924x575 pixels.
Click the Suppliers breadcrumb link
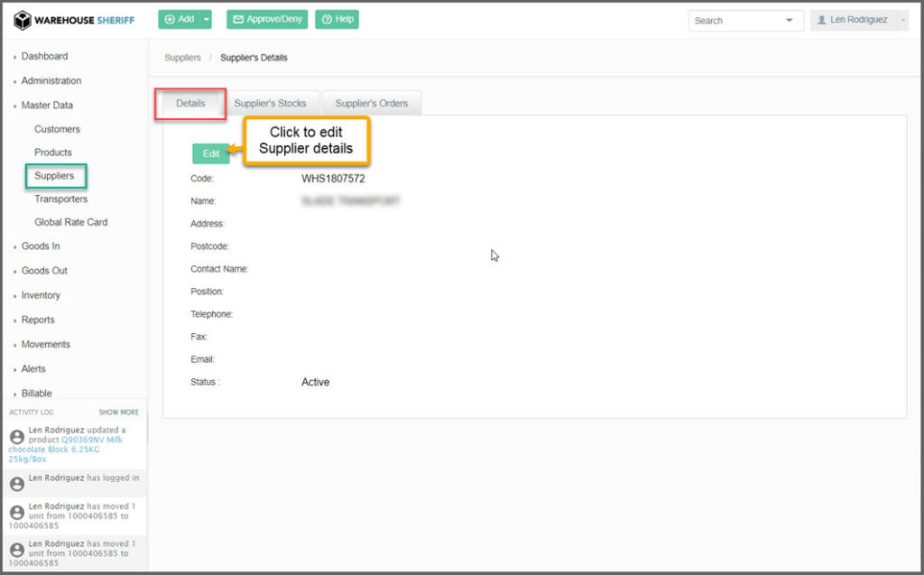tap(182, 58)
